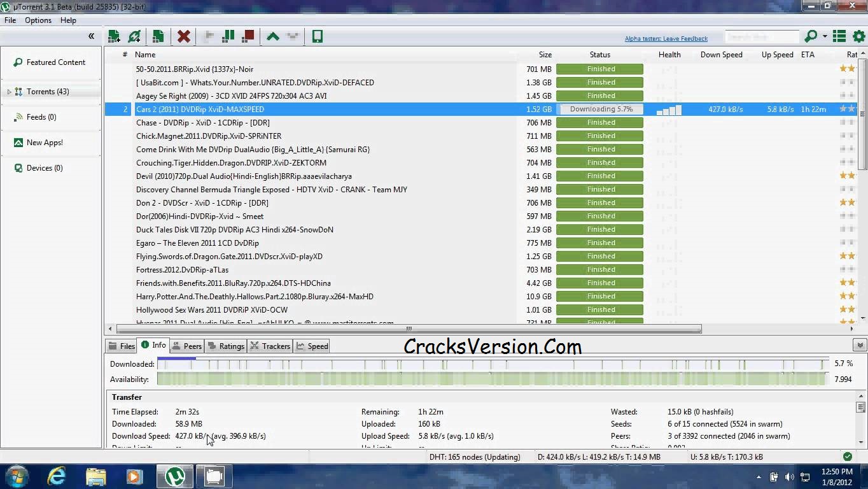Click the network connection tray icon

(804, 477)
